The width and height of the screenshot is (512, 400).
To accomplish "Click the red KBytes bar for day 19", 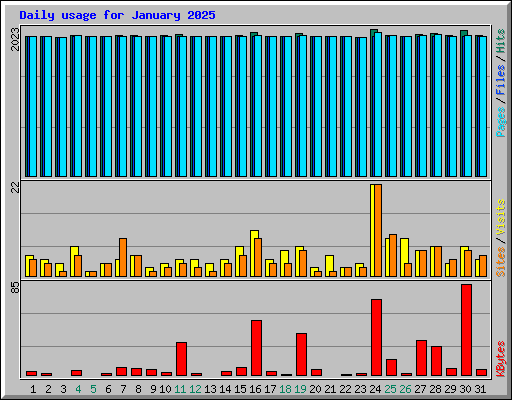I will [x=301, y=354].
